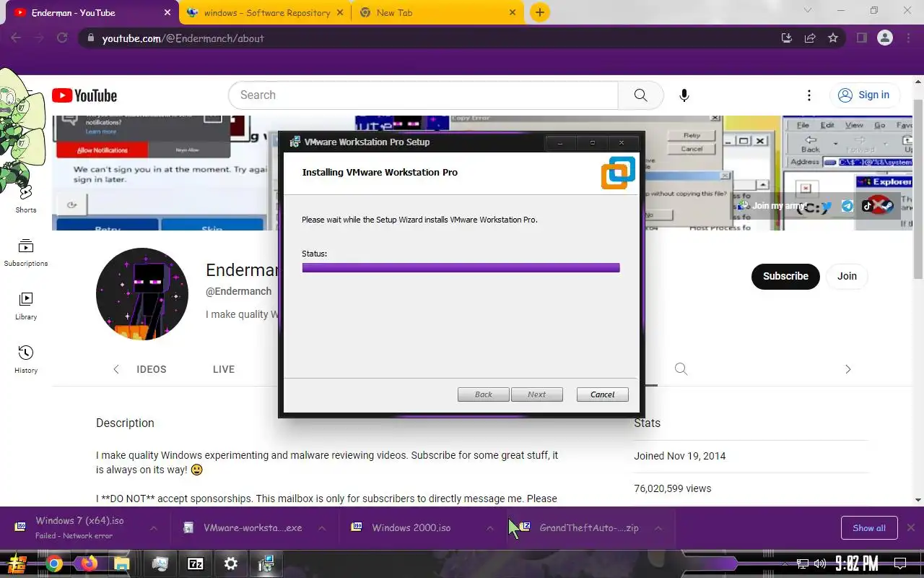Open the Chrome profile avatar
The width and height of the screenshot is (924, 578).
tap(885, 38)
